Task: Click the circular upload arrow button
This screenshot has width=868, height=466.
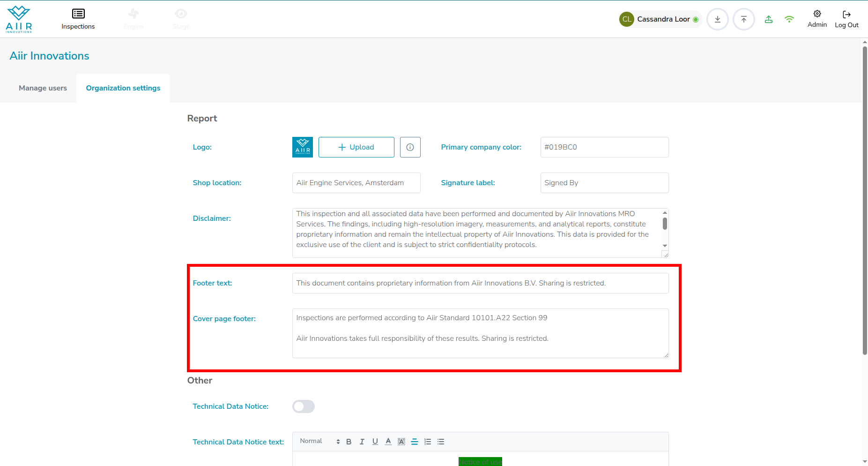Action: pos(743,19)
